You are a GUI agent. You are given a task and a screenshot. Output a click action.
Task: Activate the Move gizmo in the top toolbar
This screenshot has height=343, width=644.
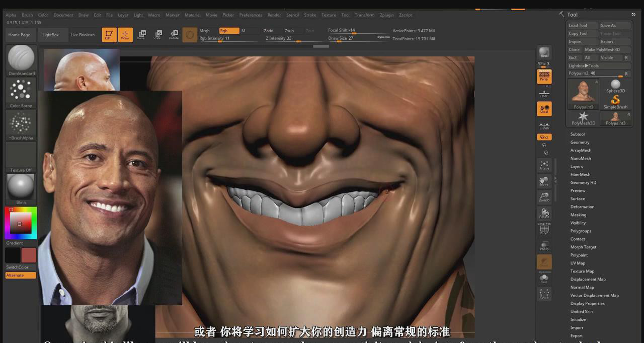(141, 34)
